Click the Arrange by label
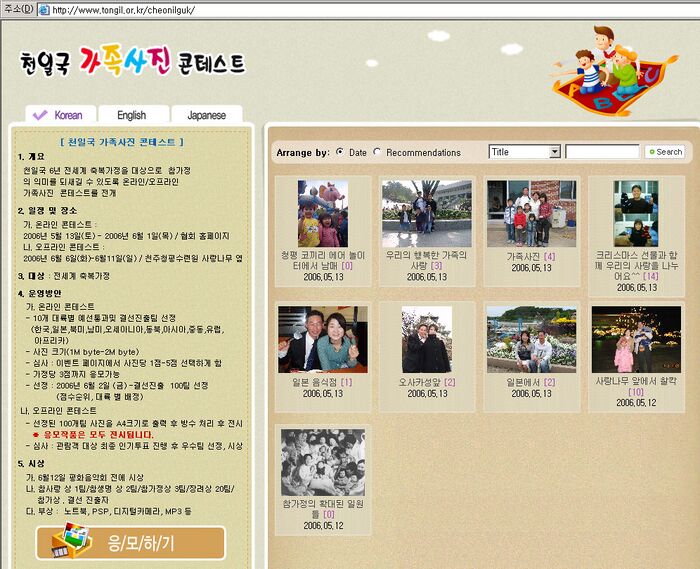700x569 pixels. [303, 152]
